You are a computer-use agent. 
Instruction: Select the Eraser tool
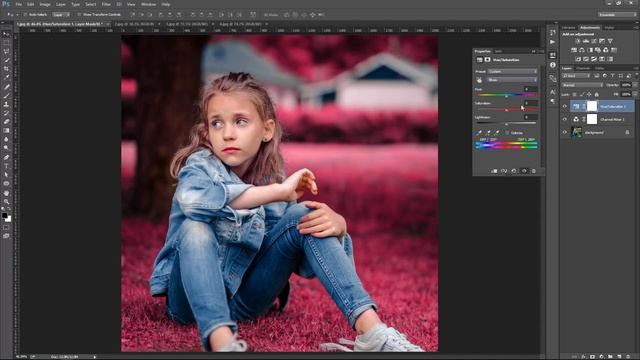tap(6, 122)
